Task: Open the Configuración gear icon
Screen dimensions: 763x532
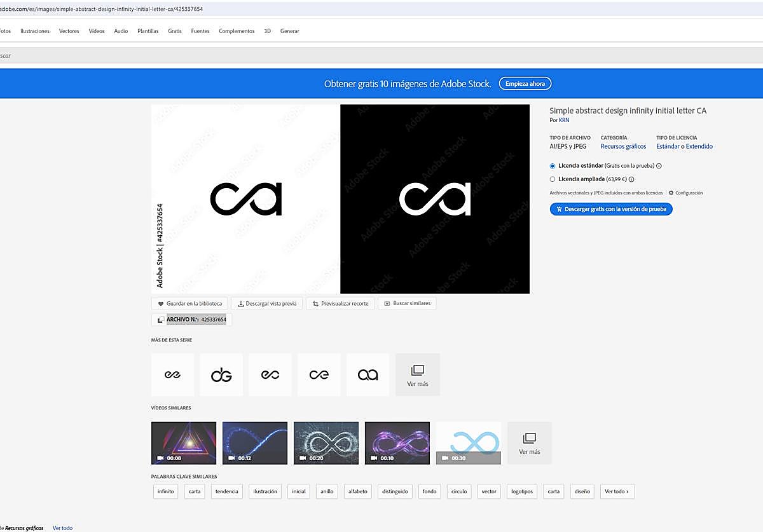Action: [x=671, y=193]
